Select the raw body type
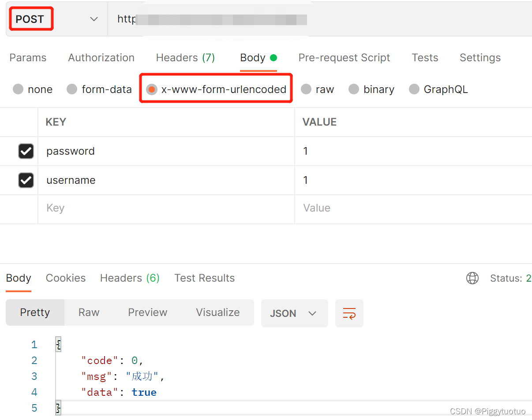This screenshot has height=420, width=532. pyautogui.click(x=318, y=89)
